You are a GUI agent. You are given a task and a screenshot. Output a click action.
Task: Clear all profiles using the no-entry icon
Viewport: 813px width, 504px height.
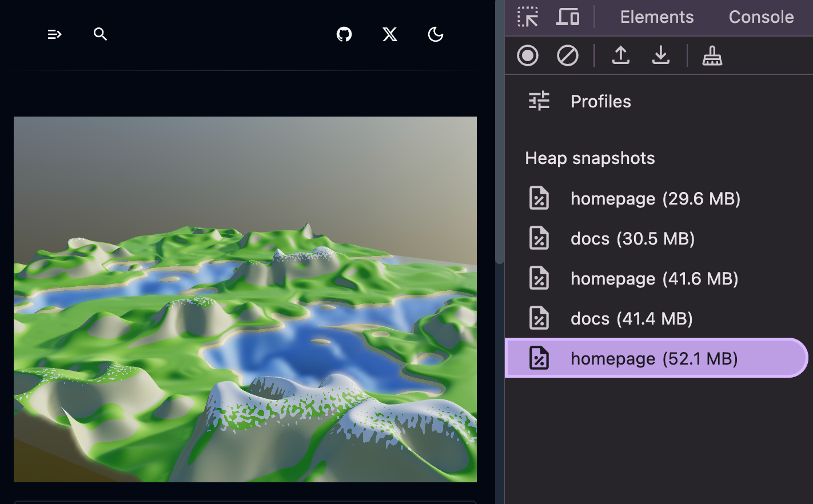click(568, 55)
